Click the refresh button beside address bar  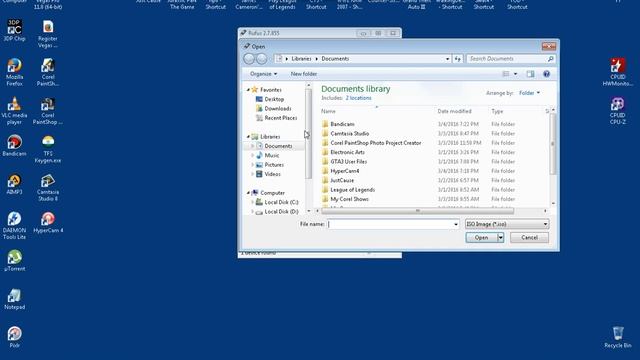pyautogui.click(x=458, y=59)
